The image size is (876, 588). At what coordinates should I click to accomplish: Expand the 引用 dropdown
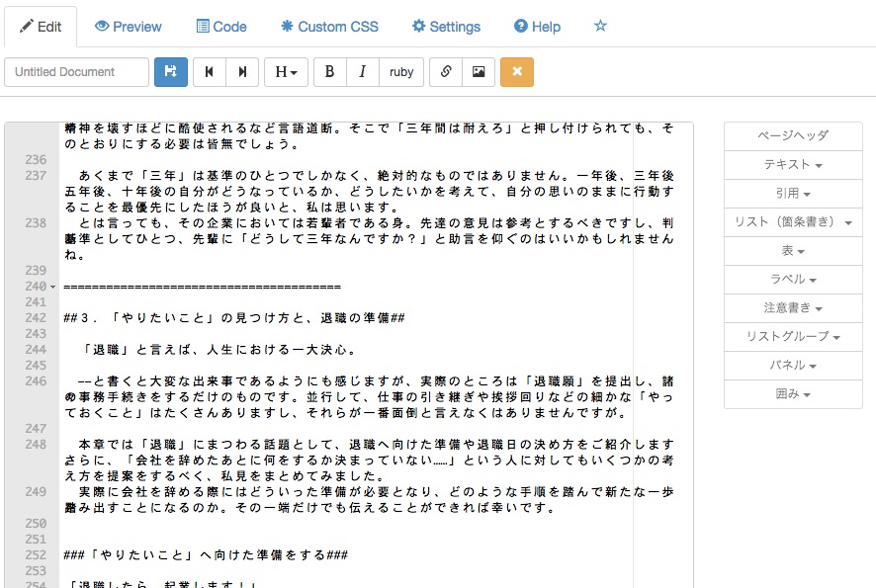pyautogui.click(x=793, y=194)
